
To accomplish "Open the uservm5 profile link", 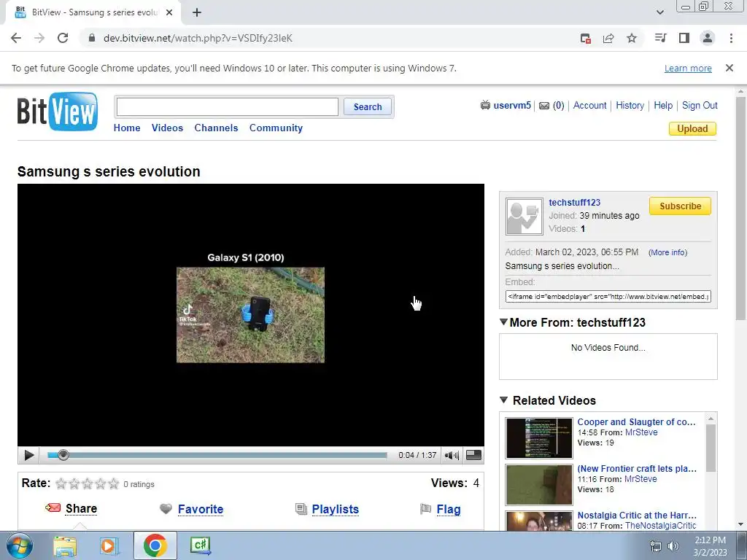I will 511,105.
